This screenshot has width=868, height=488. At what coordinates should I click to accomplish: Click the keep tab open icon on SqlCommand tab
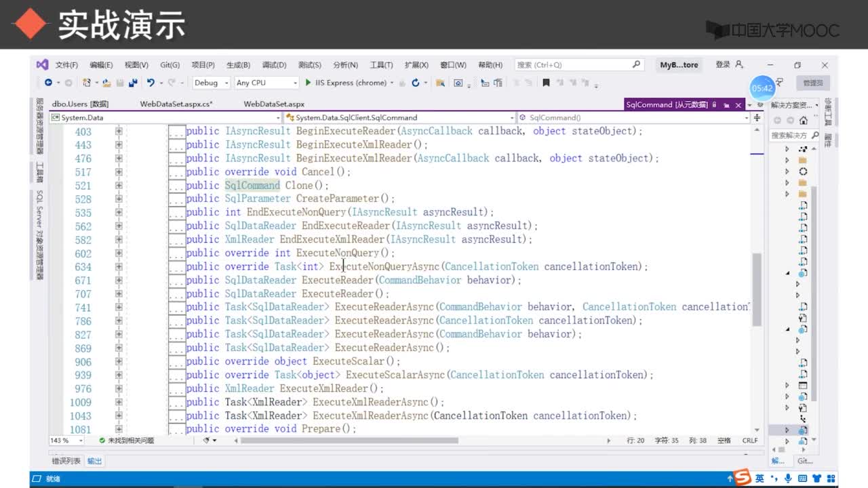[x=726, y=105]
